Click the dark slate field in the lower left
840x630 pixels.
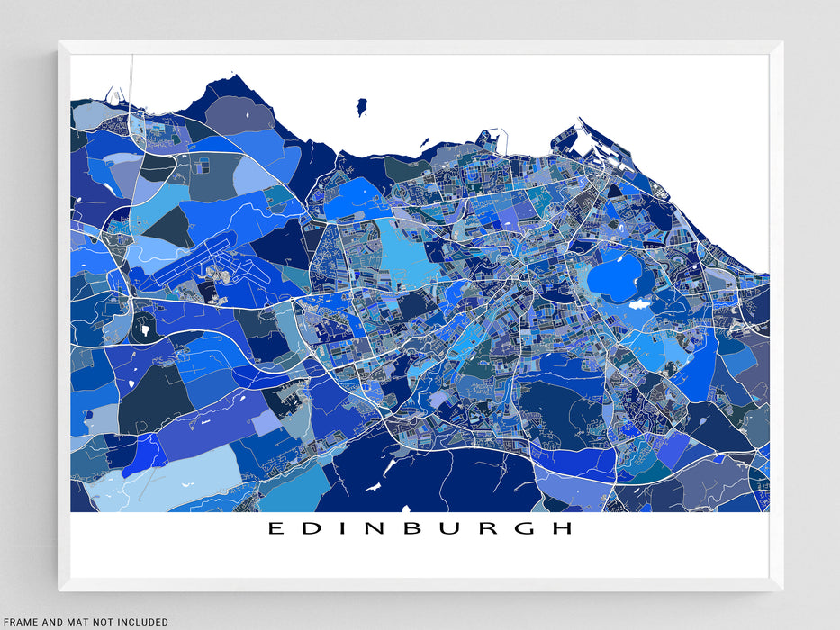coord(153,398)
